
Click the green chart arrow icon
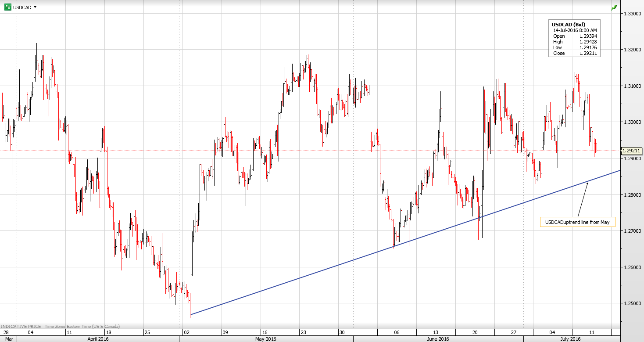[x=614, y=8]
